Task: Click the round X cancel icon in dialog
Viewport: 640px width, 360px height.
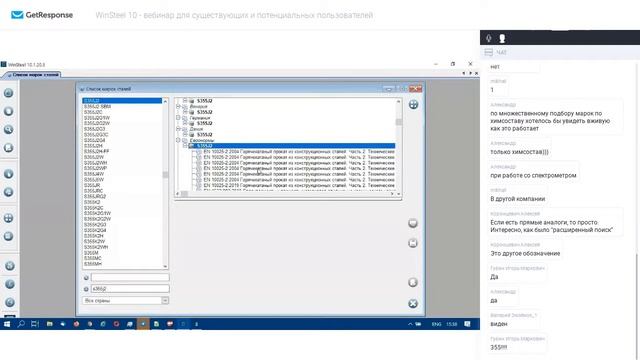Action: pos(413,303)
